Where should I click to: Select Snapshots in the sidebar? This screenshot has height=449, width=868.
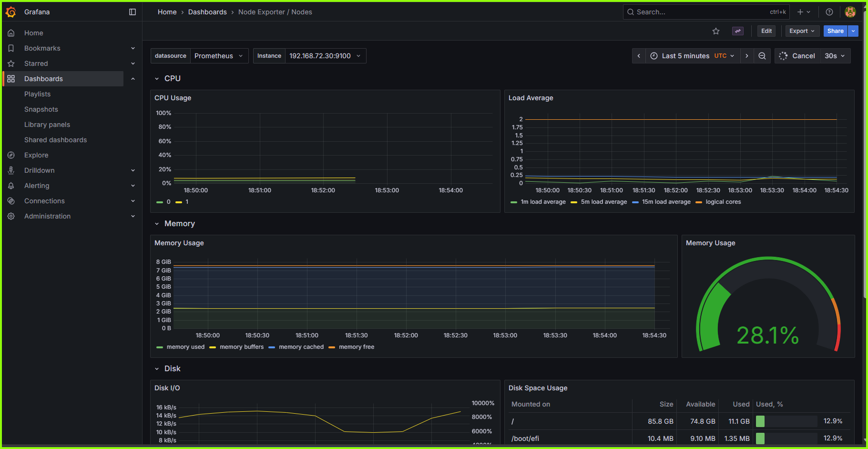tap(41, 109)
